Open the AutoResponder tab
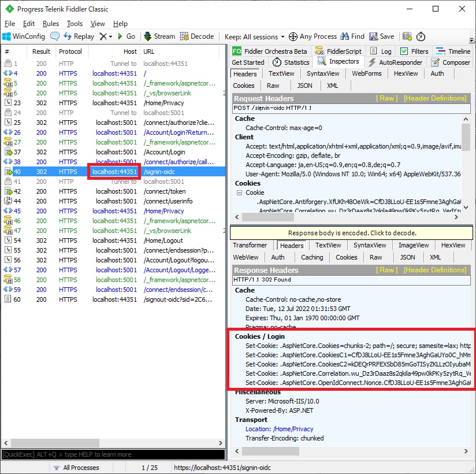 (x=395, y=62)
